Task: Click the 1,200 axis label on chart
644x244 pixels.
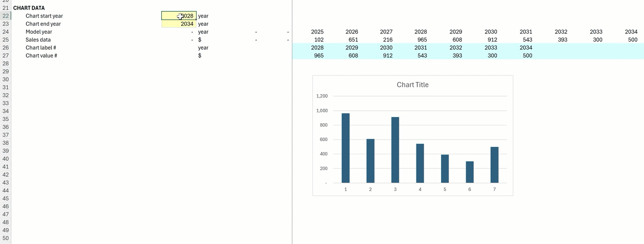Action: coord(322,96)
